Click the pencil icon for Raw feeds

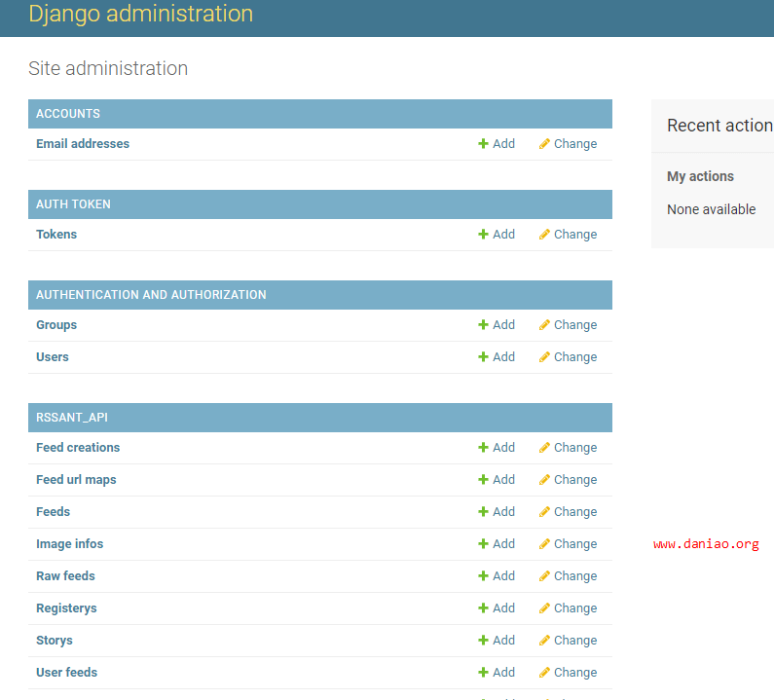(x=544, y=576)
